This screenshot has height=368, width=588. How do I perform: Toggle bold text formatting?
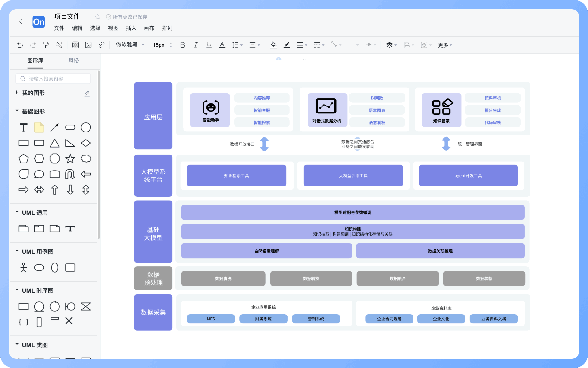pyautogui.click(x=183, y=45)
